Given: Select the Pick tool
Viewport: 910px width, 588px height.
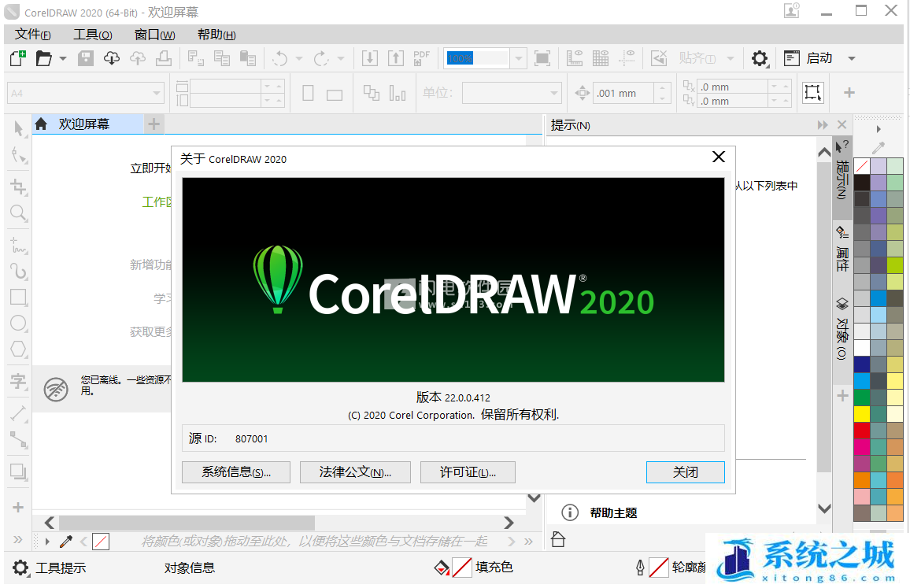Looking at the screenshot, I should click(19, 129).
